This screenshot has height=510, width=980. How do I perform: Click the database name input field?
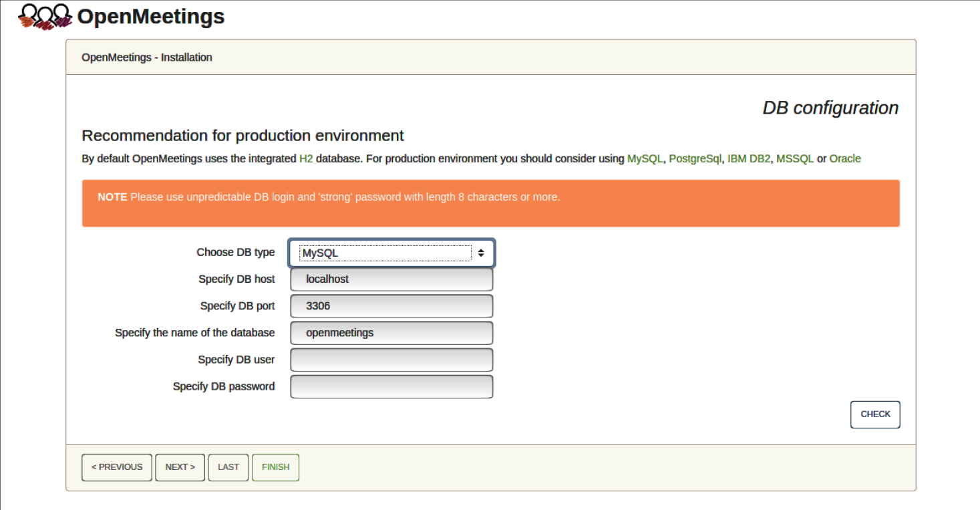[391, 333]
